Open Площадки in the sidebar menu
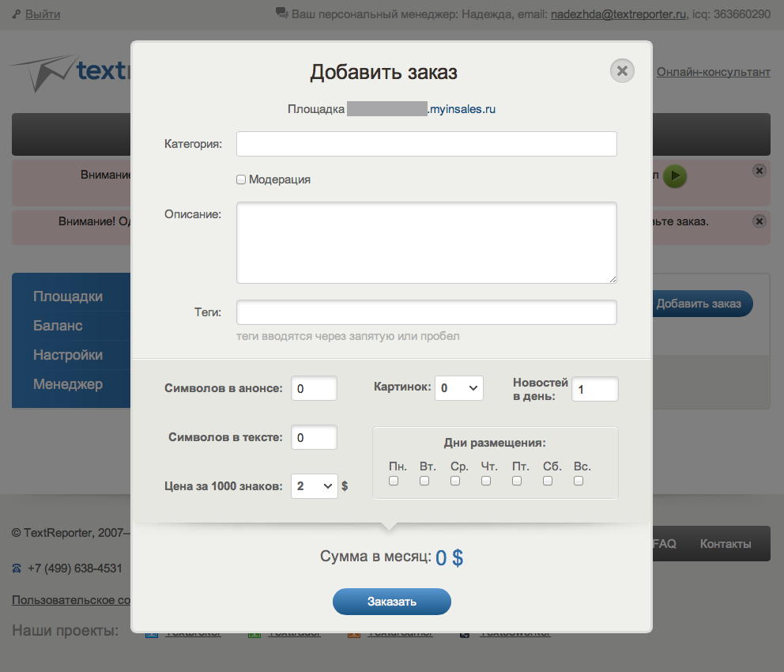Image resolution: width=784 pixels, height=672 pixels. tap(68, 296)
